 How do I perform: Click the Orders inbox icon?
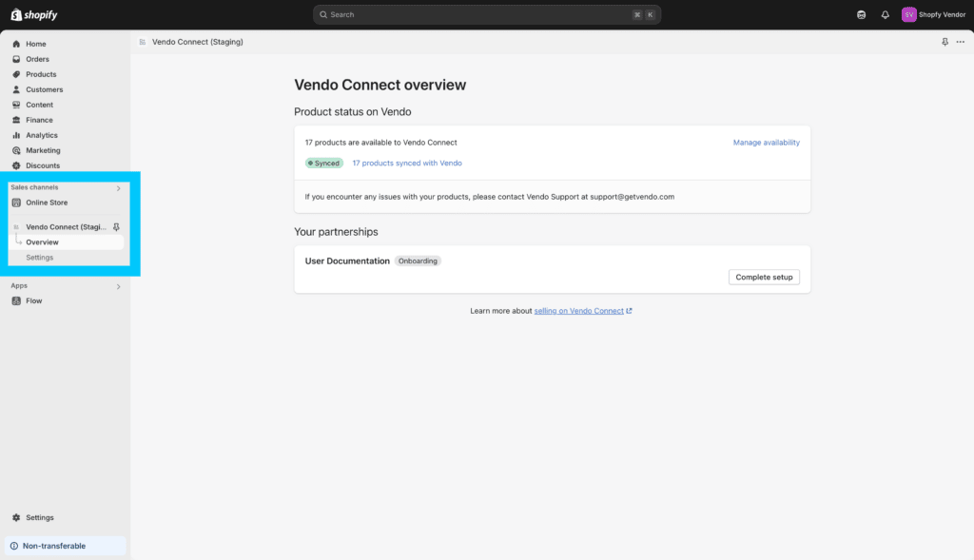tap(16, 59)
